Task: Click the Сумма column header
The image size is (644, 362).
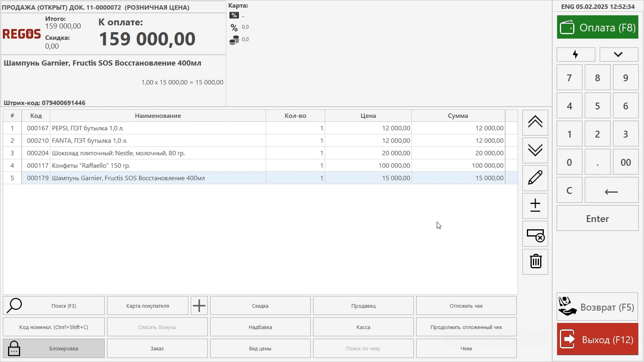Action: point(458,115)
